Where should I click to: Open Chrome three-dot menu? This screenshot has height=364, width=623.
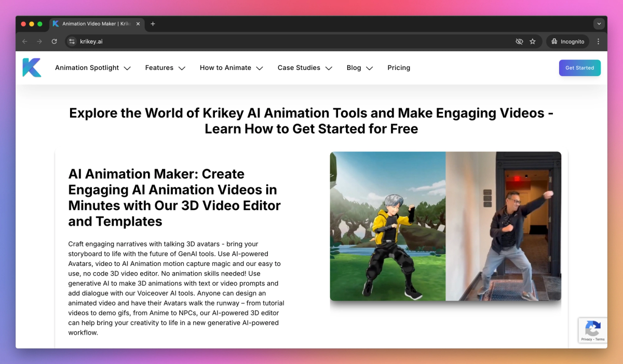598,41
